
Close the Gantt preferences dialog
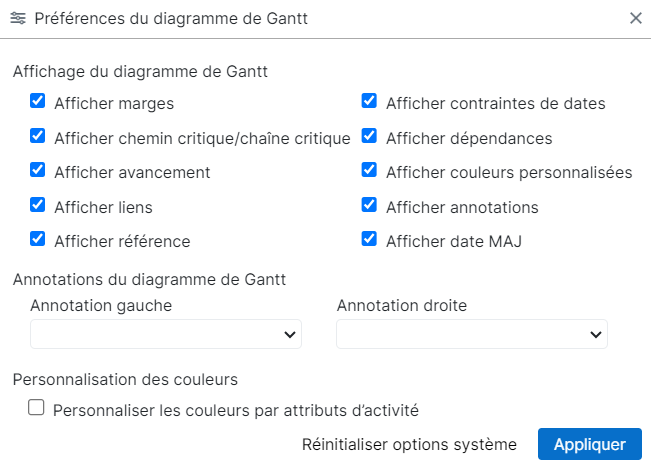coord(635,18)
